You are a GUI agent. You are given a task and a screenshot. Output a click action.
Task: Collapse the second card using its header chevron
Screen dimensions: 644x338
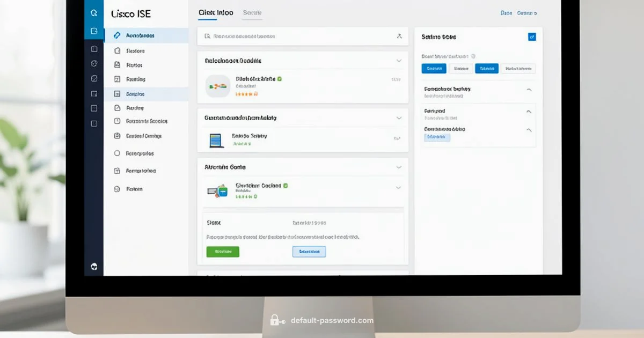tap(399, 118)
